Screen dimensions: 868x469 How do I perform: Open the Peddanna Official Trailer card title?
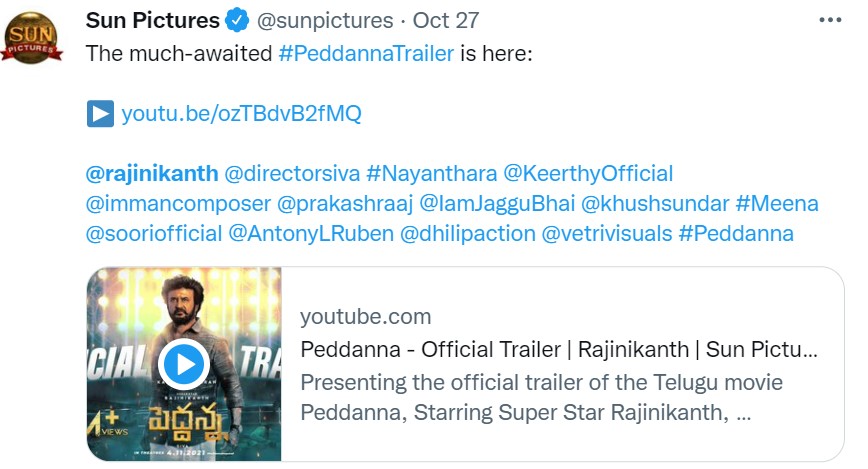pyautogui.click(x=559, y=349)
